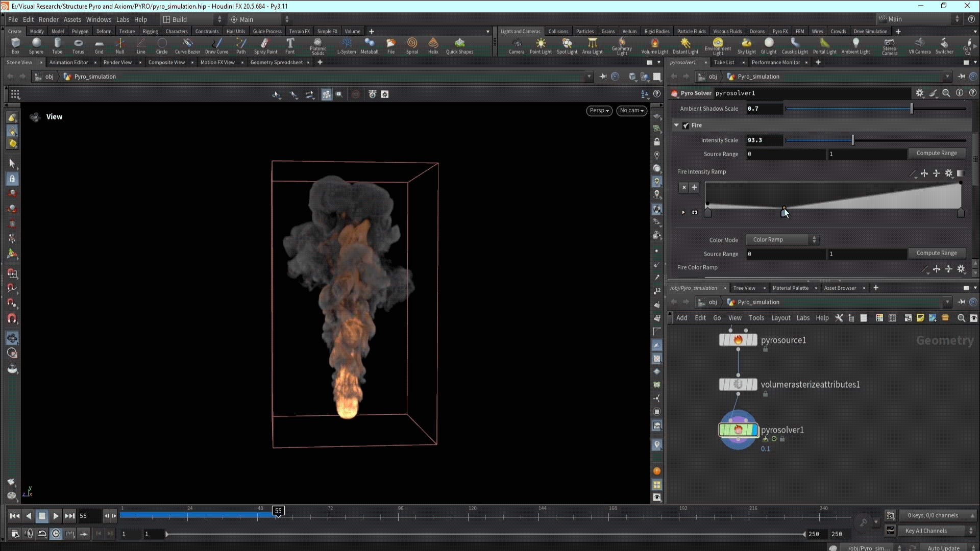Image resolution: width=980 pixels, height=551 pixels.
Task: Toggle the real time playback clock
Action: [56, 534]
